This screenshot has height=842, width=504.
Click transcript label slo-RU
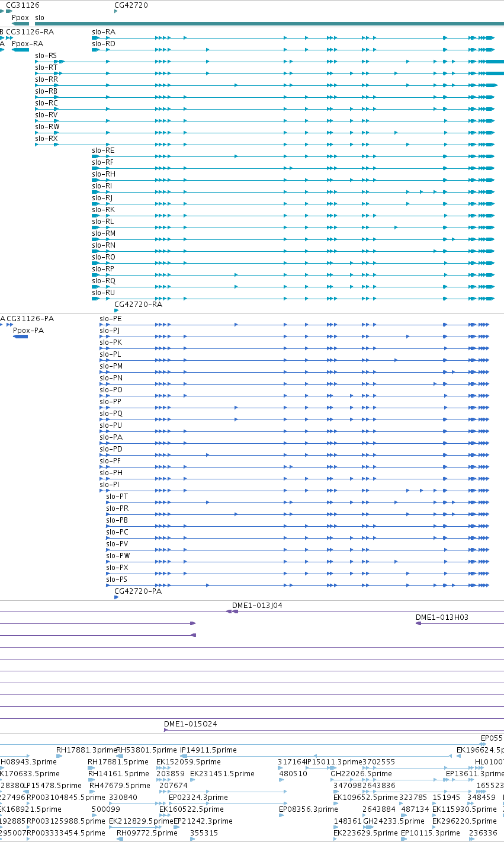104,293
